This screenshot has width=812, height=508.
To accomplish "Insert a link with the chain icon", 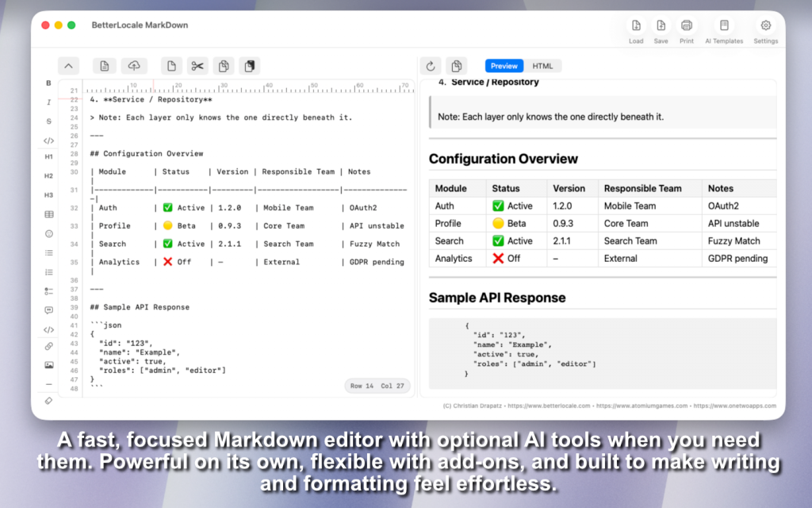I will (48, 346).
